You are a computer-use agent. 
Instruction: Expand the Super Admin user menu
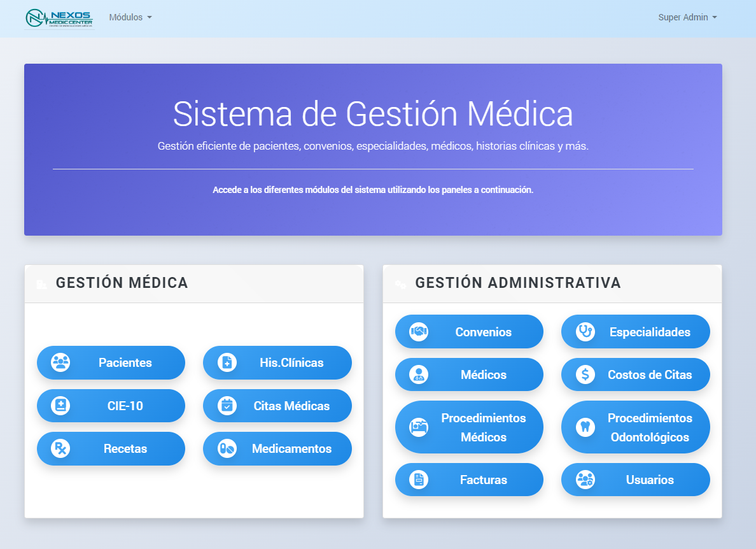coord(687,18)
